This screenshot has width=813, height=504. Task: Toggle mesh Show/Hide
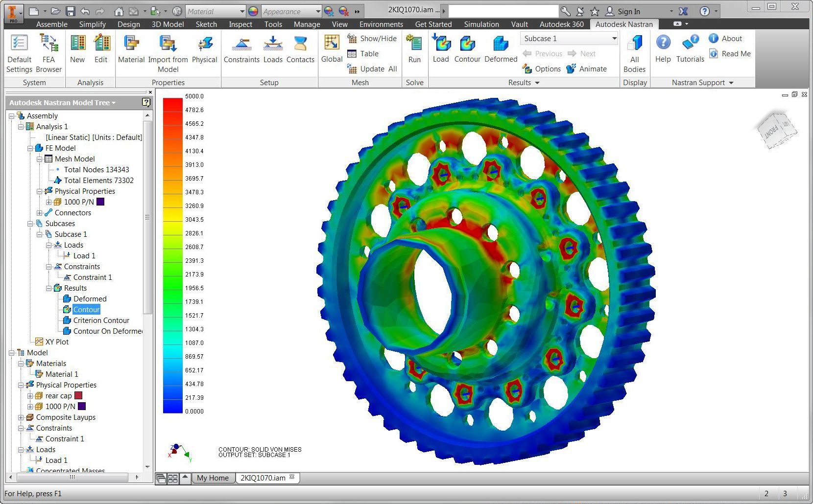[372, 39]
